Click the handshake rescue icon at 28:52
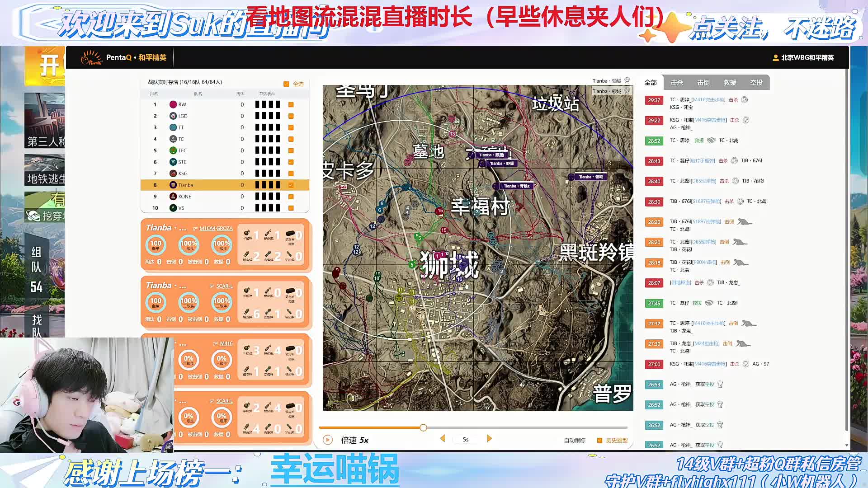Screen dimensions: 868x488 pos(711,141)
